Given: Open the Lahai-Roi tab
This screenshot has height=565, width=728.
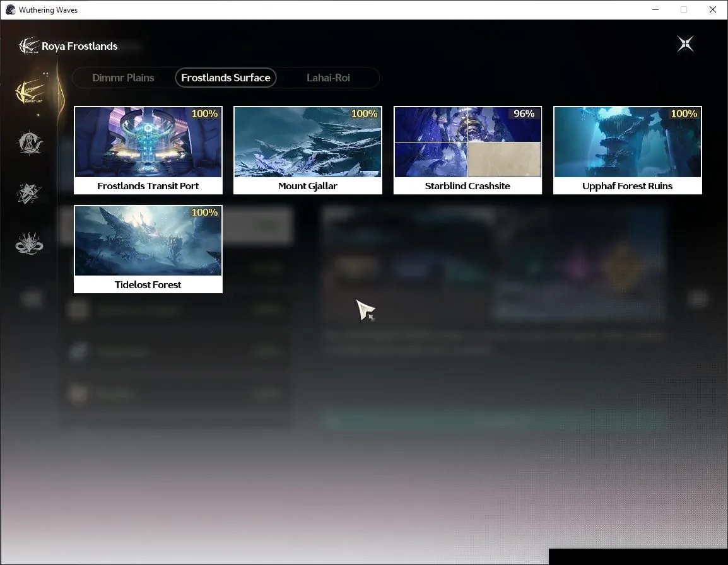Looking at the screenshot, I should tap(328, 78).
